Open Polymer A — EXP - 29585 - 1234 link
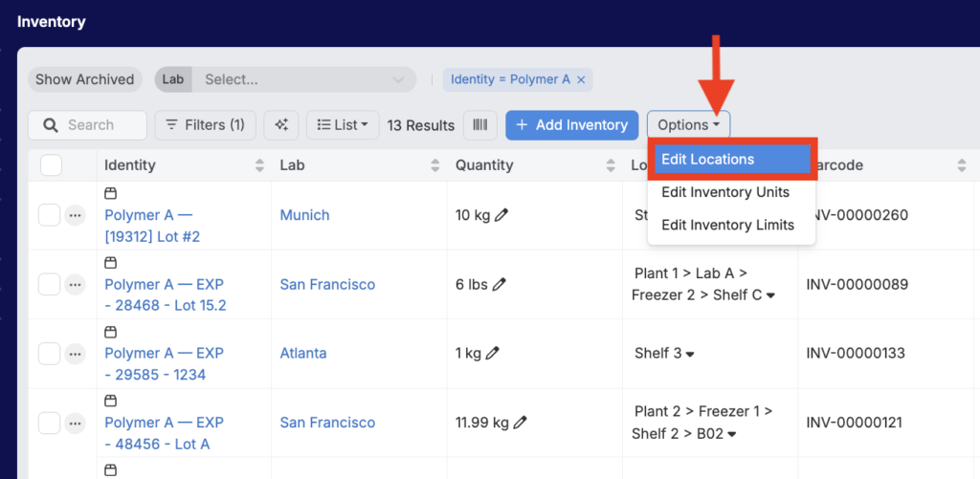The image size is (980, 479). coord(165,364)
